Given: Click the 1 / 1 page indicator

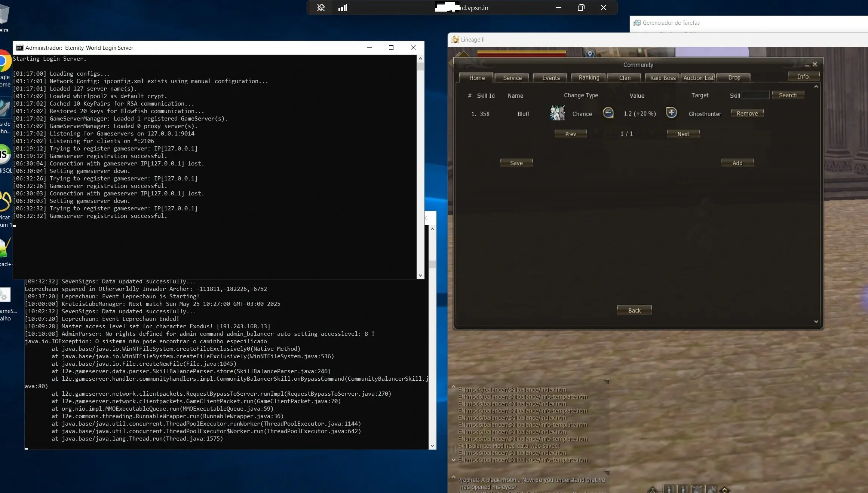Looking at the screenshot, I should pyautogui.click(x=626, y=134).
